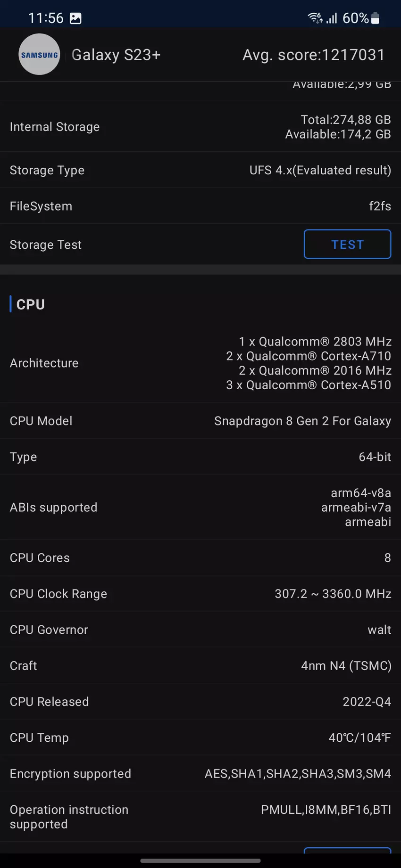
Task: Select the Internal Storage row
Action: click(200, 127)
